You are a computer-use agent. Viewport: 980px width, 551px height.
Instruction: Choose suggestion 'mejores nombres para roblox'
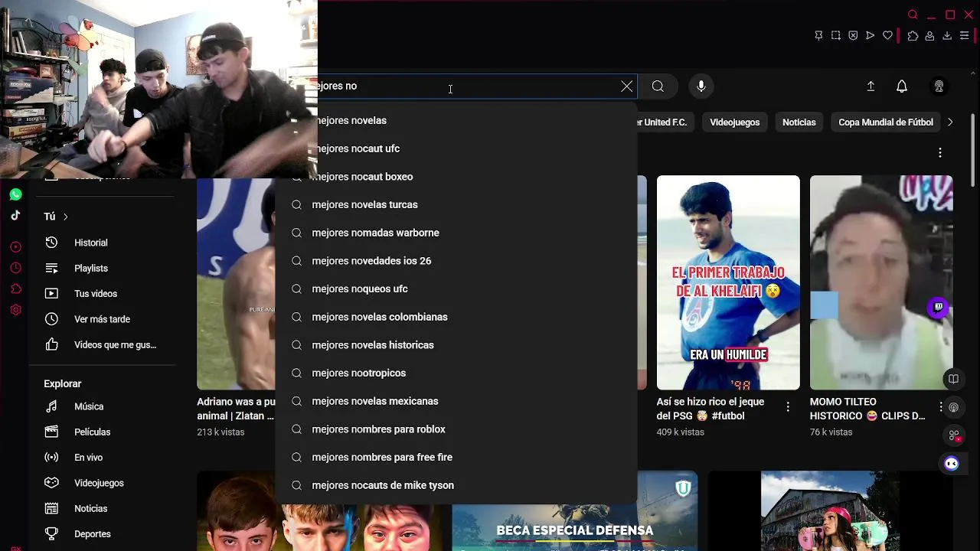(456, 429)
